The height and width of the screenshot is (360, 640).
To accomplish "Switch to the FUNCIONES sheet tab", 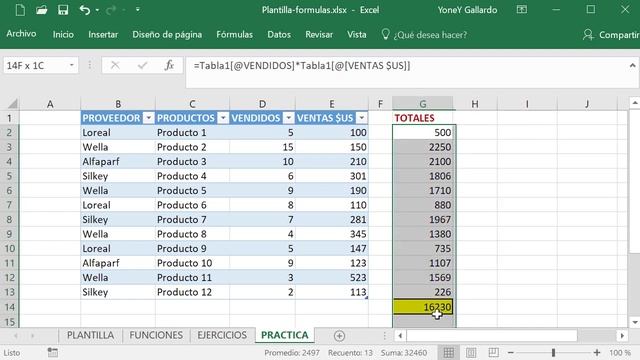I will point(156,335).
